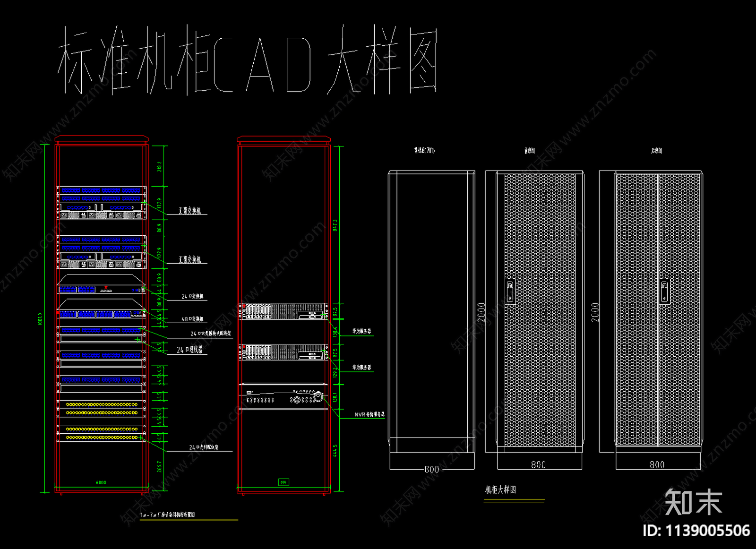
Task: Select the 800 width under rear view cabinet
Action: click(x=657, y=465)
